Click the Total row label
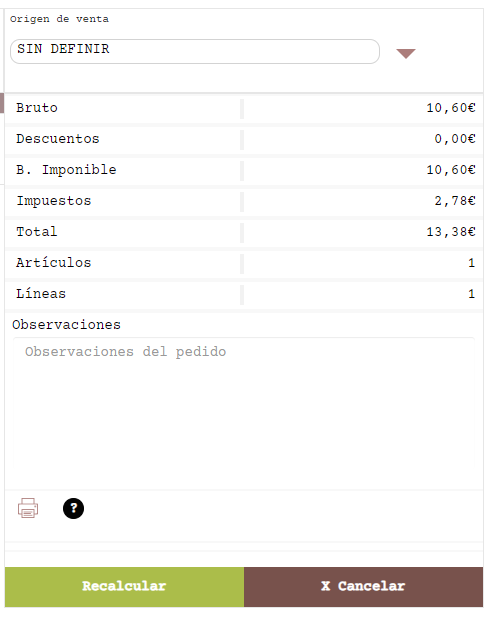Image resolution: width=484 pixels, height=621 pixels. pos(36,232)
